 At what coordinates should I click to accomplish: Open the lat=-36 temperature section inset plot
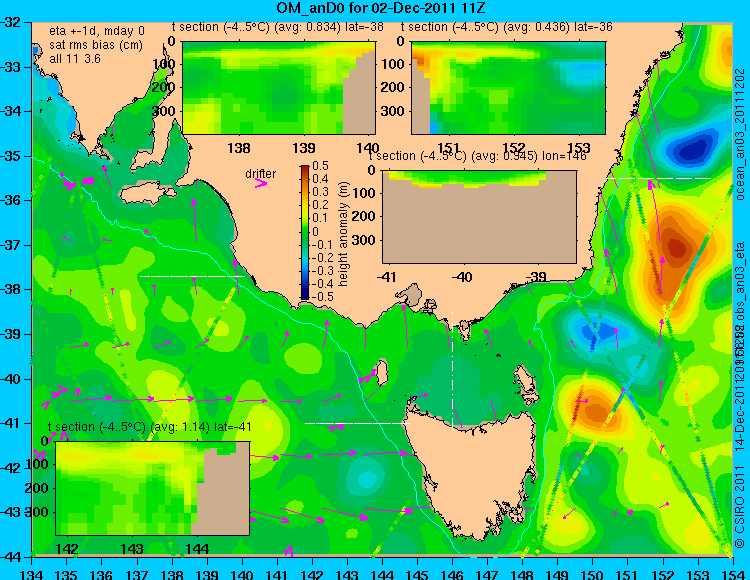pyautogui.click(x=508, y=88)
